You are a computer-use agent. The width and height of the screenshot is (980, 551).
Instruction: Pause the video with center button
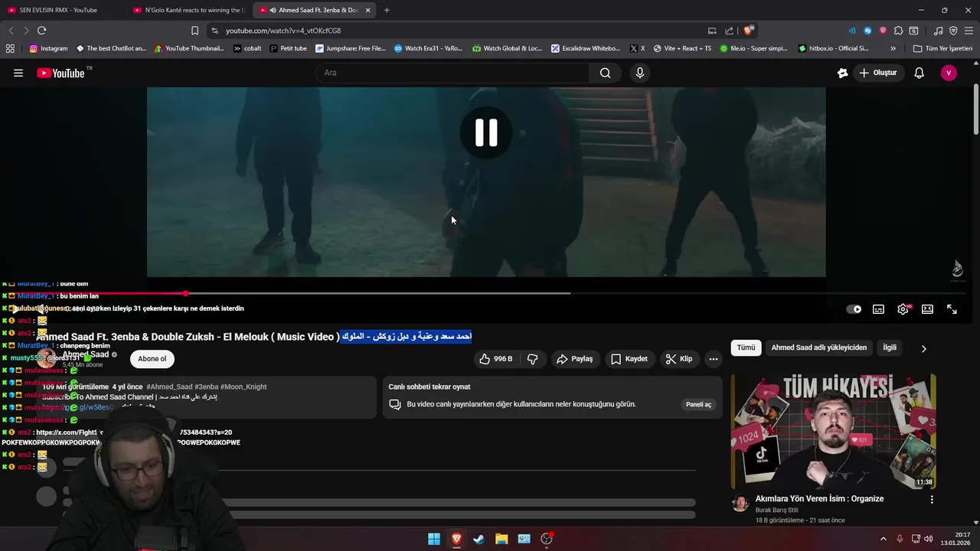pyautogui.click(x=486, y=132)
